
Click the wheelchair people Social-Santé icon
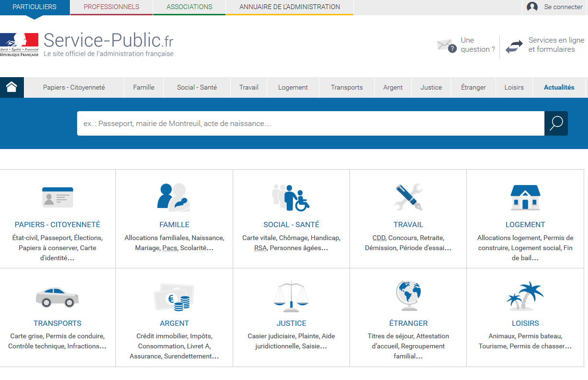(291, 197)
